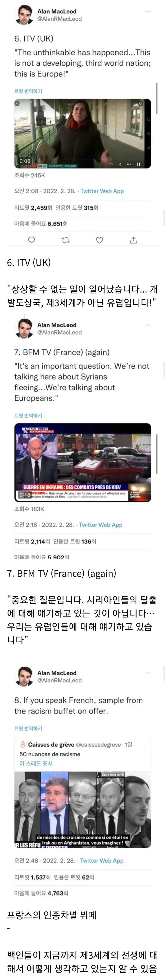Click 트윗 번역하기 under the BFM TV tweet
Screen dimensions: 165x980
pos(28,415)
